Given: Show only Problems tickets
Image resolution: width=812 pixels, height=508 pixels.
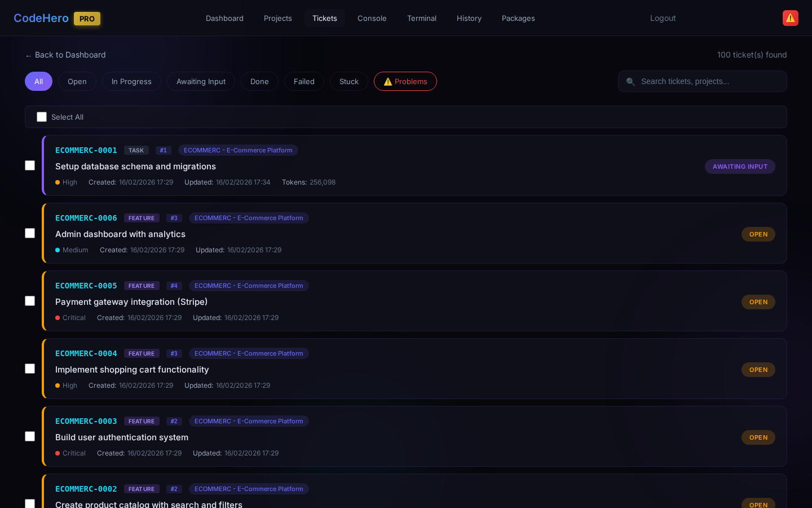Looking at the screenshot, I should point(405,81).
